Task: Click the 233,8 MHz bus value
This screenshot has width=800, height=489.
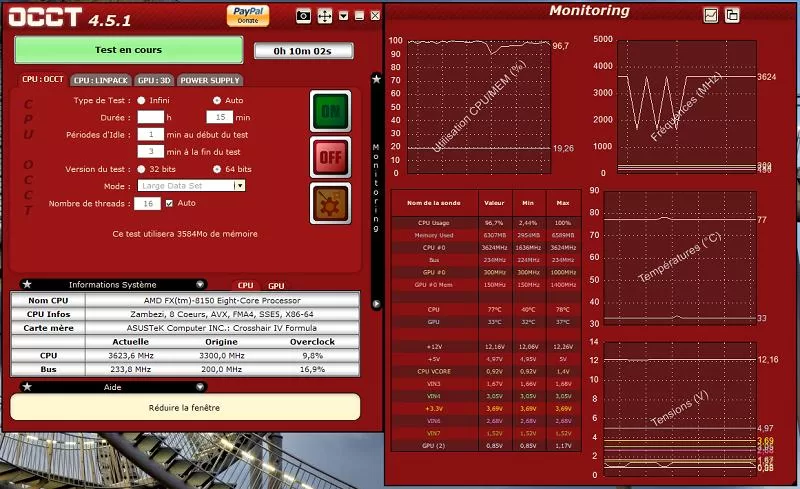Action: tap(131, 370)
